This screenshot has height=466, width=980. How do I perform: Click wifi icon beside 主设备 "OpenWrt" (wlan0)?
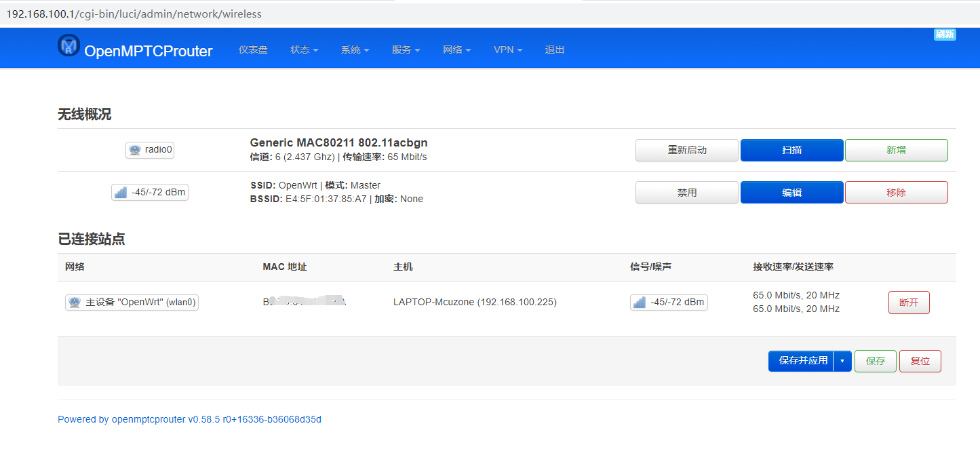click(x=75, y=302)
